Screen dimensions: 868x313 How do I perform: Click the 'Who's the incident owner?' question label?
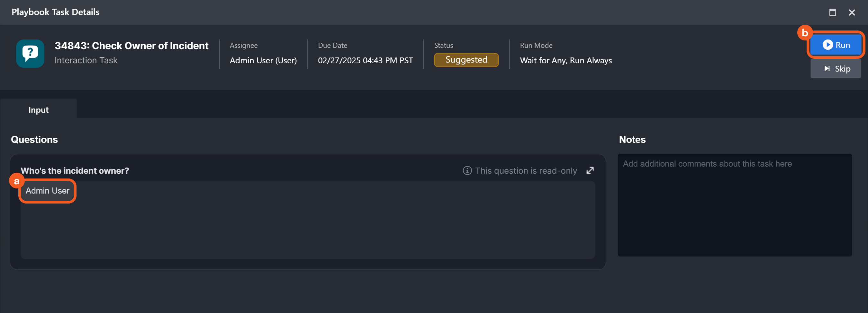coord(75,171)
